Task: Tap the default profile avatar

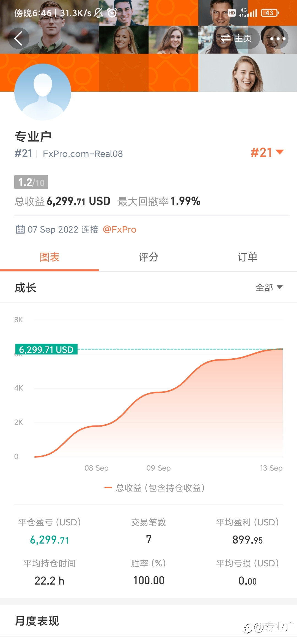Action: 43,92
